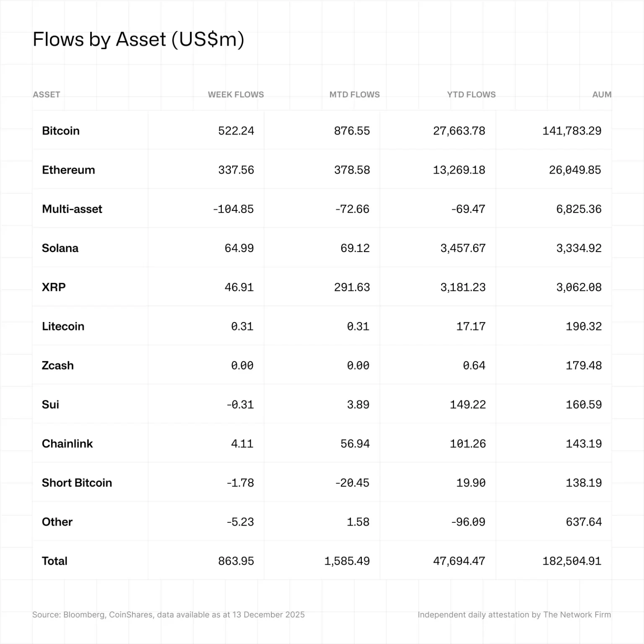Select the Sui asset name
Screen dimensions: 644x644
pyautogui.click(x=50, y=405)
